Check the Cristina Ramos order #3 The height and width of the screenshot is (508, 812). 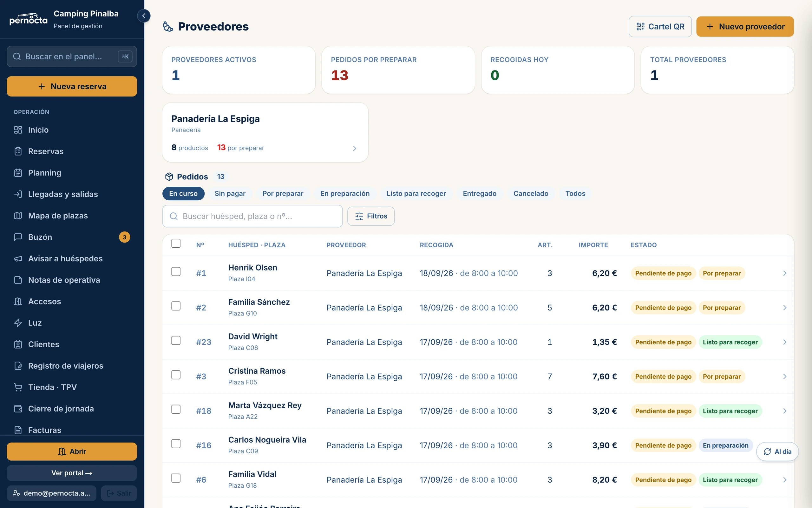pyautogui.click(x=176, y=375)
